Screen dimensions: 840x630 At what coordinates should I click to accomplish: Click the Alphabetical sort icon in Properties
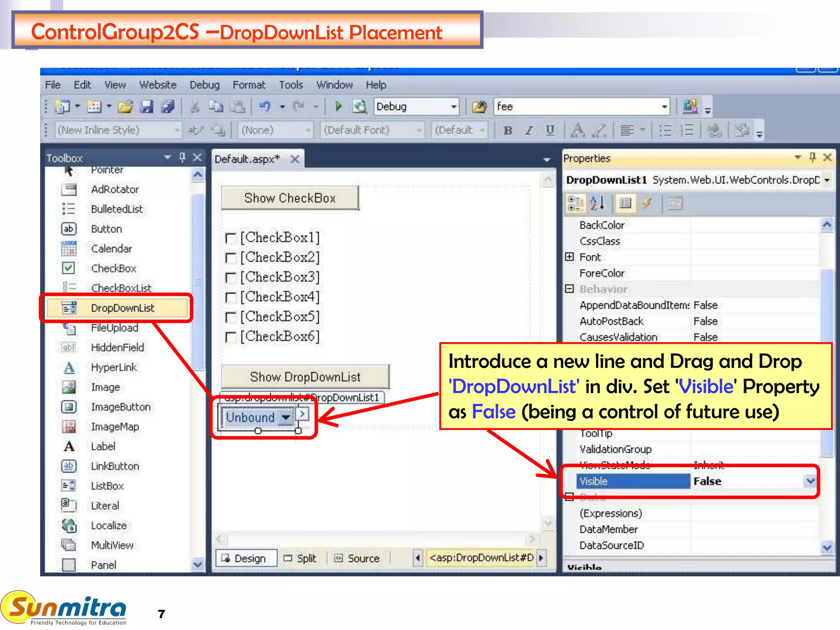coord(597,203)
